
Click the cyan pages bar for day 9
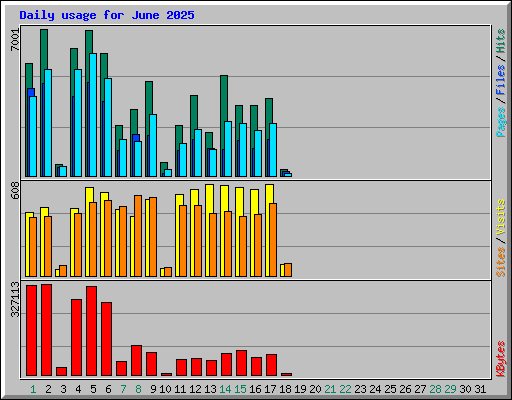(153, 146)
